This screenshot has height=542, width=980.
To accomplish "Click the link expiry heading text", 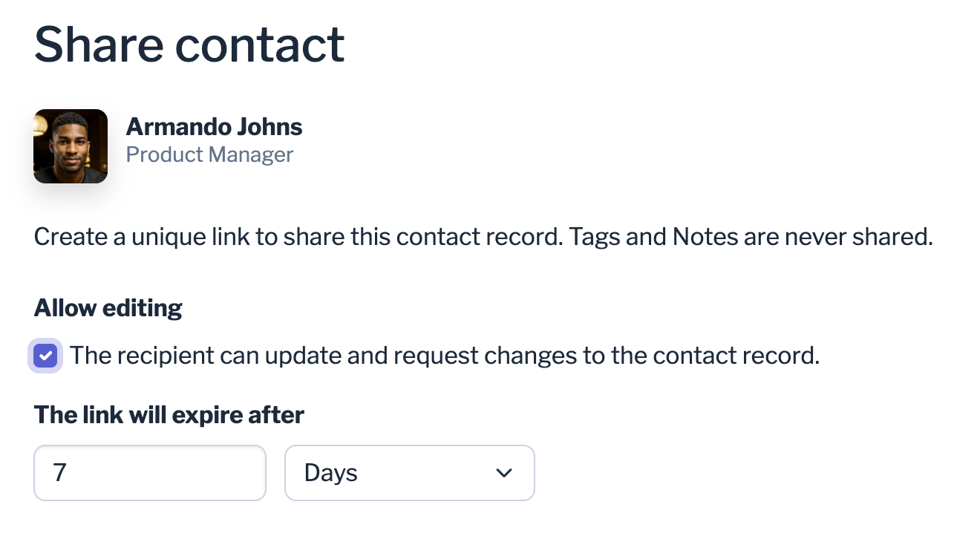I will 169,414.
